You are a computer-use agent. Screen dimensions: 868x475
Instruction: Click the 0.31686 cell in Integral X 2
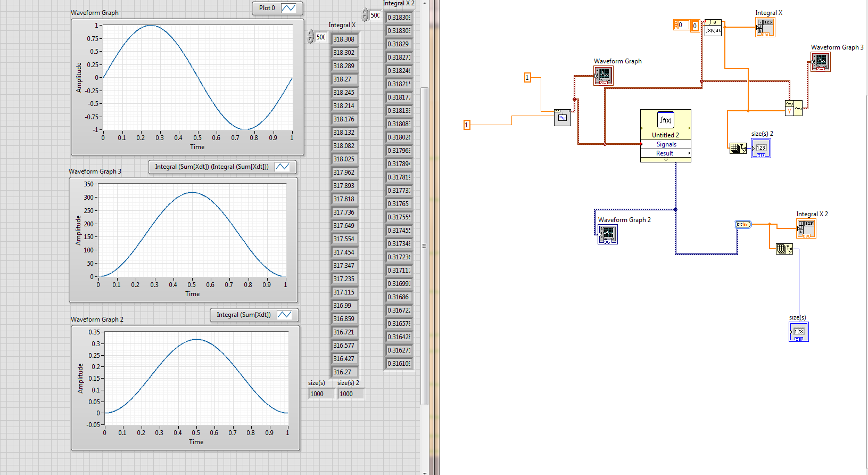(x=399, y=297)
